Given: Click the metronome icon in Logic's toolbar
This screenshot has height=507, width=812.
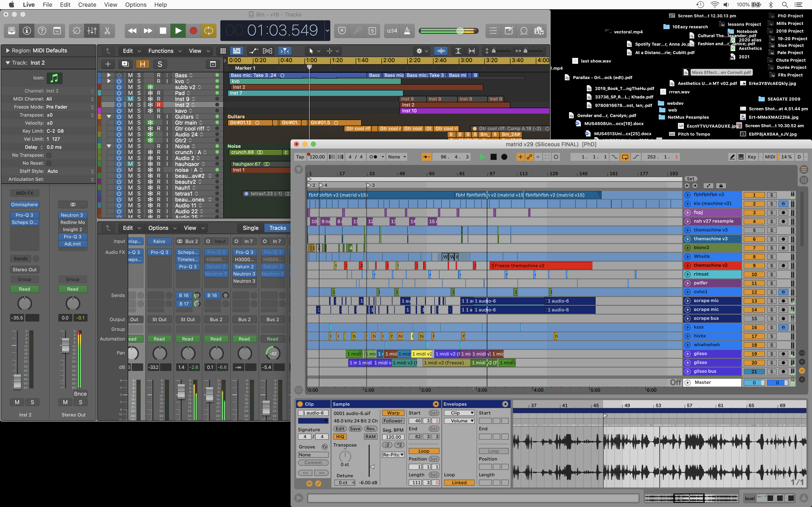Looking at the screenshot, I should (x=407, y=30).
